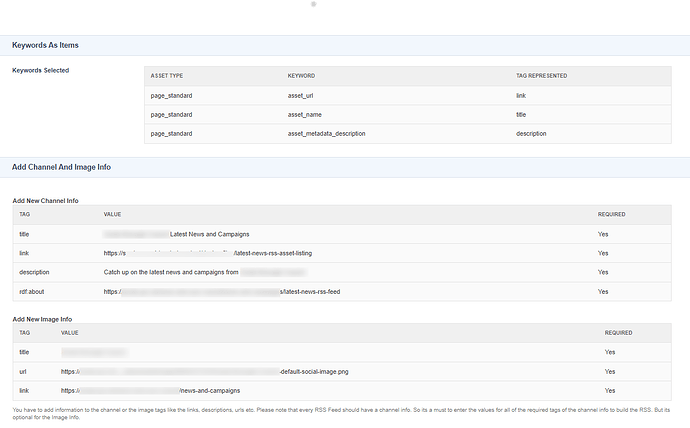Select the asset_url keyword cell
The height and width of the screenshot is (428, 690).
(x=301, y=95)
